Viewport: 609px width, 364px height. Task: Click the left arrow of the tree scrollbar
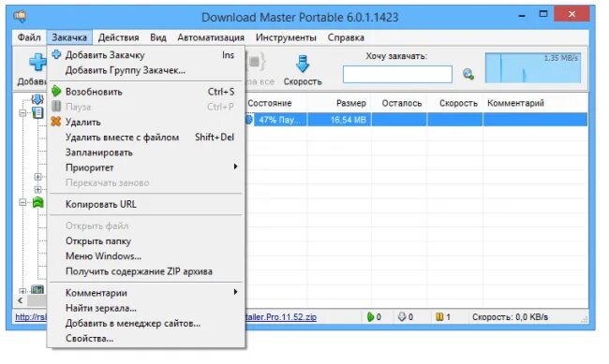[x=21, y=300]
